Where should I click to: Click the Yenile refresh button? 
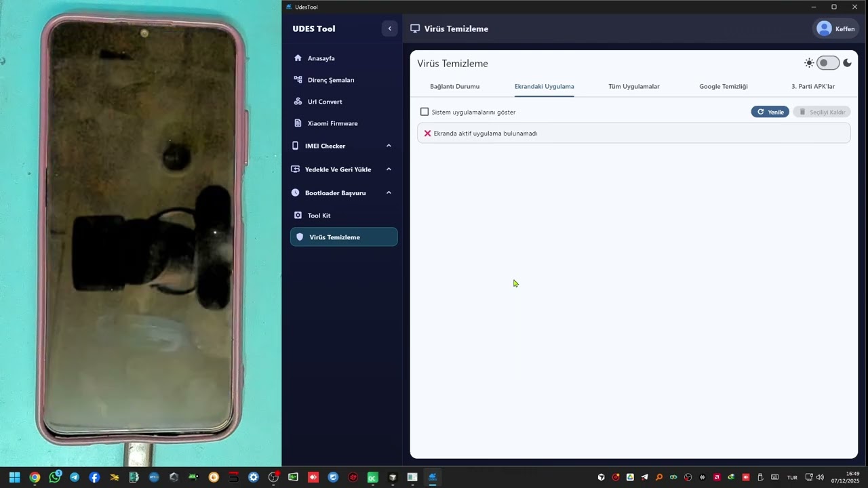[770, 112]
